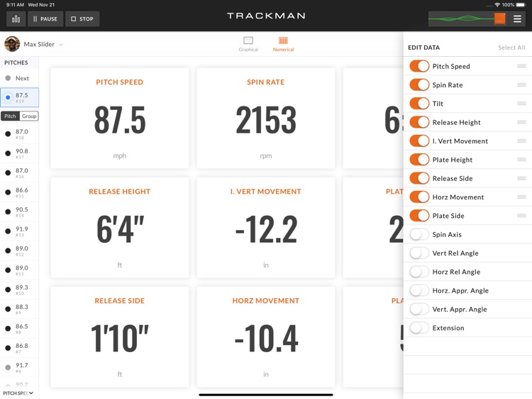The image size is (532, 399).
Task: Disable the Spin Rate toggle
Action: [419, 84]
